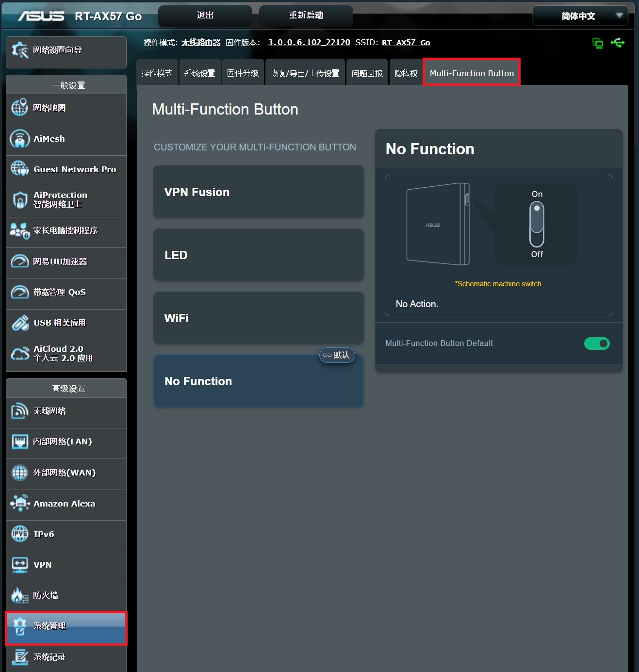Viewport: 639px width, 672px height.
Task: Click the 'No Action.' description text
Action: pyautogui.click(x=417, y=304)
